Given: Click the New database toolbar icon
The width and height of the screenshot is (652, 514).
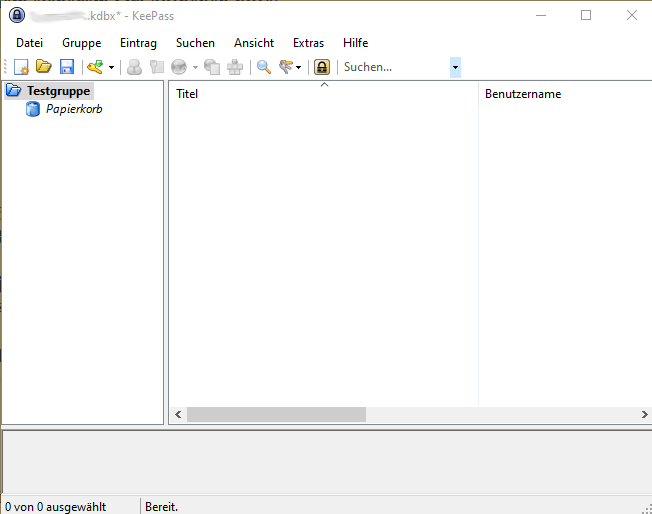Looking at the screenshot, I should [x=21, y=67].
